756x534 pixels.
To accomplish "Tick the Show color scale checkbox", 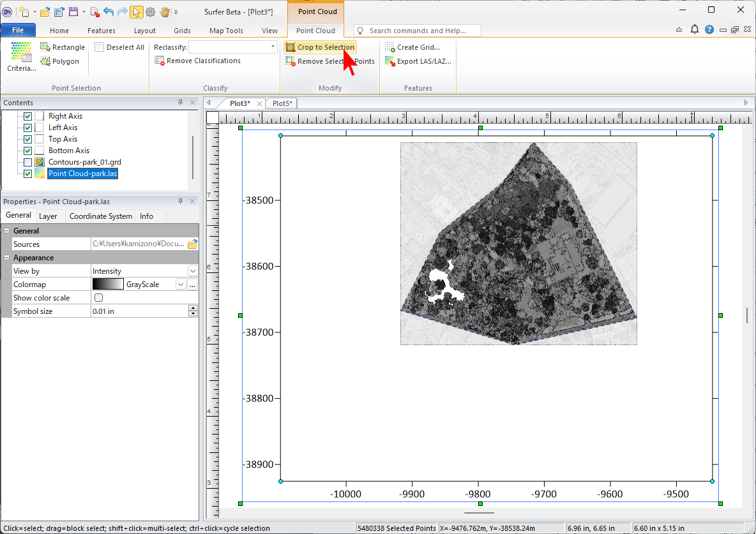I will click(98, 298).
